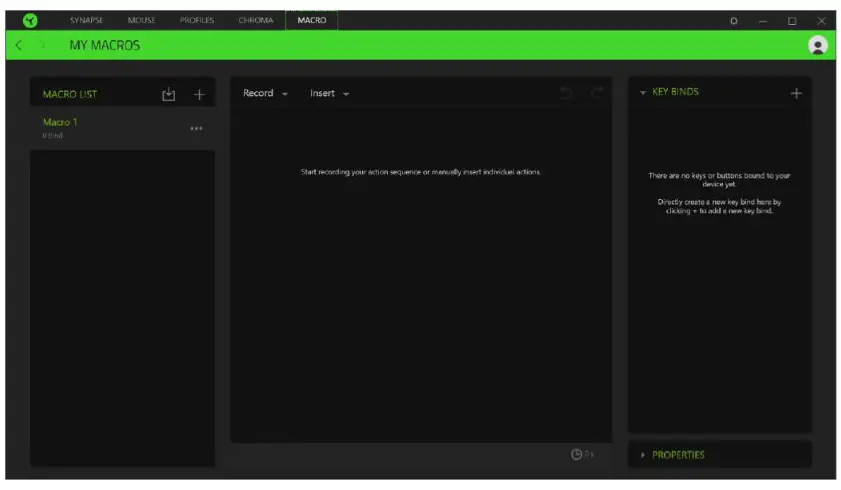This screenshot has width=841, height=490.
Task: Open the Record dropdown
Action: (x=265, y=93)
